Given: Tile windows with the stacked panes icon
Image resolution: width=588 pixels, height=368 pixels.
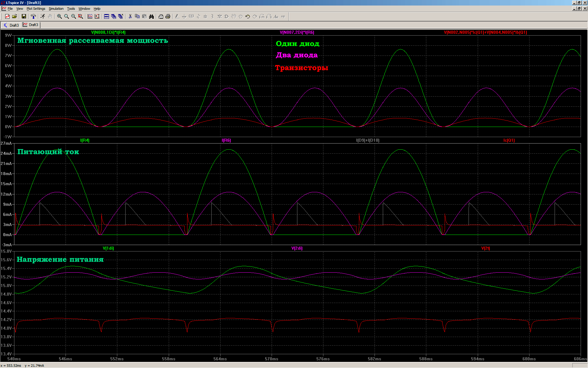Looking at the screenshot, I should tap(107, 17).
